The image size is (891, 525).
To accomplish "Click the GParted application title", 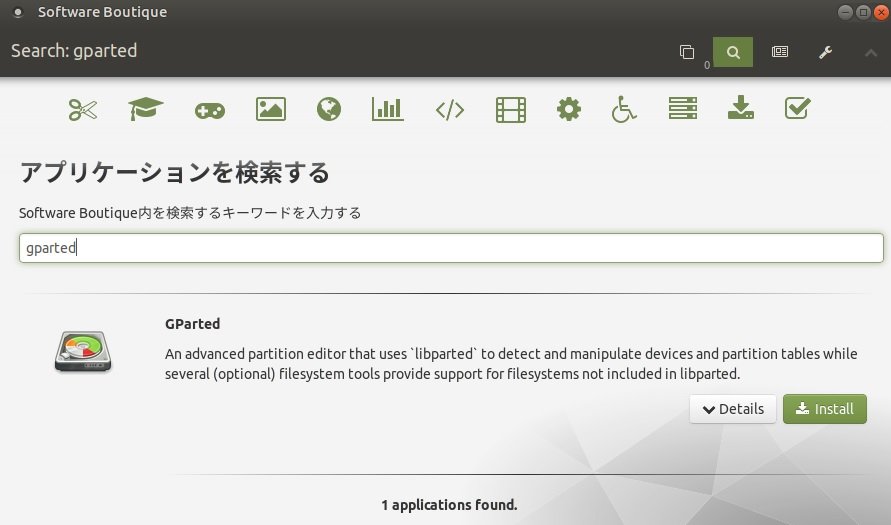I will [193, 324].
